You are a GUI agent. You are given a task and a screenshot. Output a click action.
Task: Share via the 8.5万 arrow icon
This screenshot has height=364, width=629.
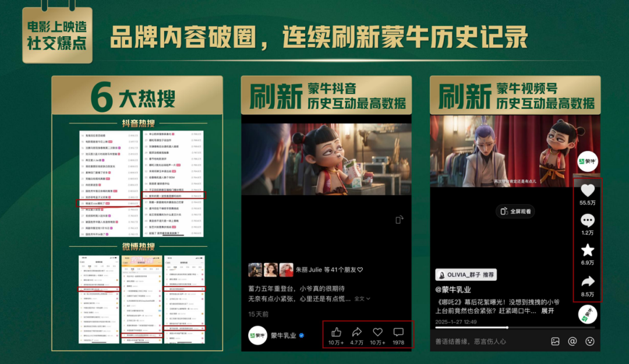[587, 281]
